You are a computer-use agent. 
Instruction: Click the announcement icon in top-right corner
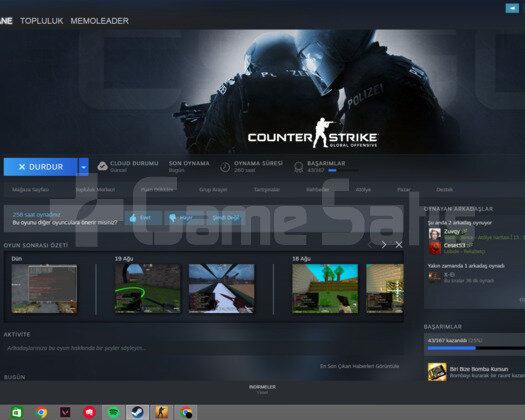(x=512, y=8)
